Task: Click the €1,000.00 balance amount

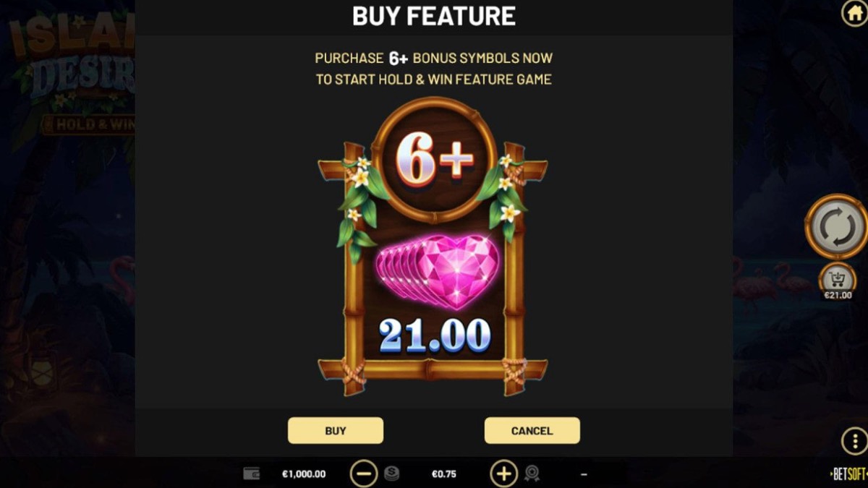Action: 304,474
